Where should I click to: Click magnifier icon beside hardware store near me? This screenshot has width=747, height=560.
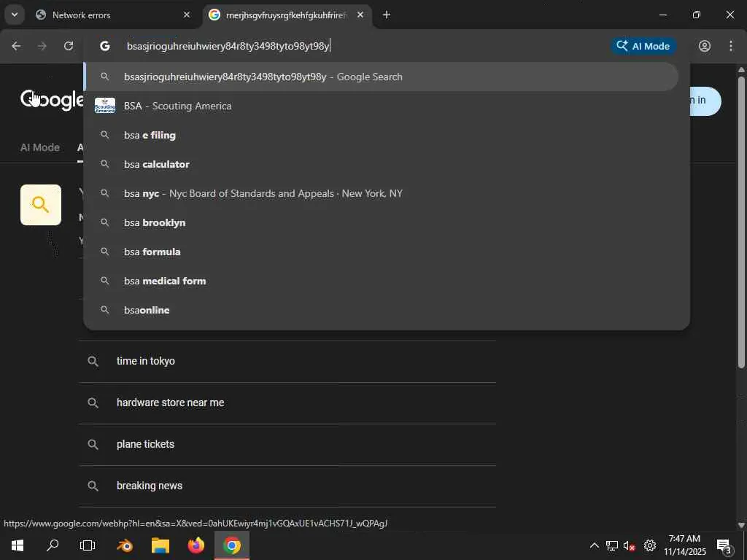point(93,402)
